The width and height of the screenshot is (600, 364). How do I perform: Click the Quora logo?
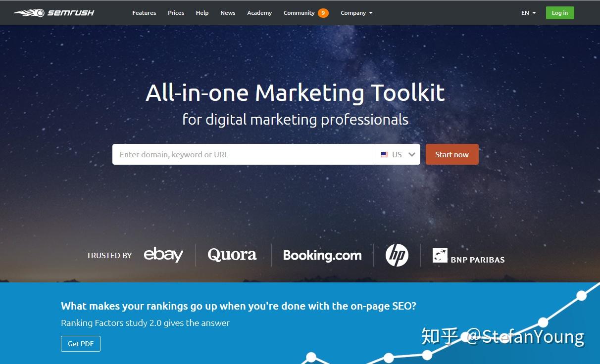point(232,255)
